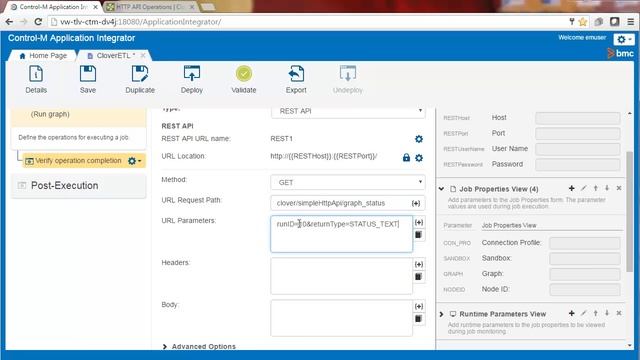This screenshot has height=360, width=640.
Task: Open the Post-Execution section
Action: click(79, 186)
